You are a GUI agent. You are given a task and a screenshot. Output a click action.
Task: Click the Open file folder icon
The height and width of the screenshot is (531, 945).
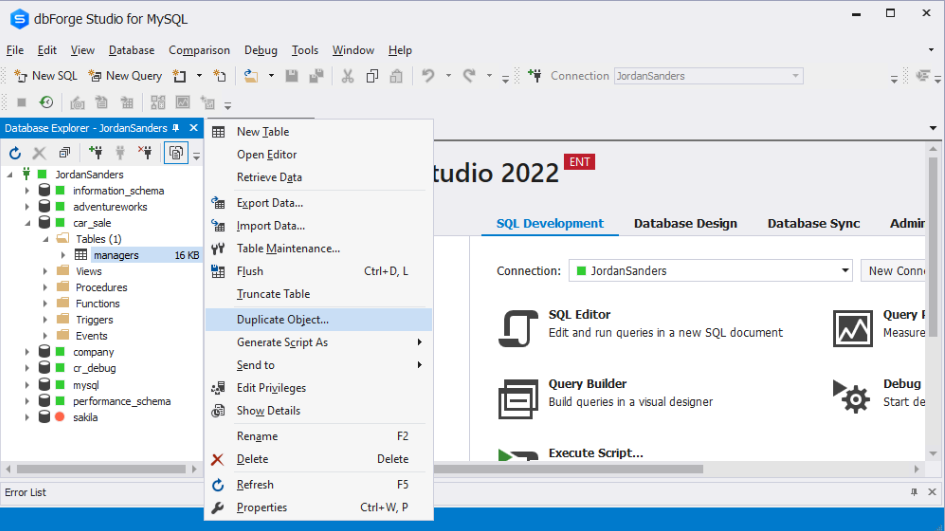251,76
